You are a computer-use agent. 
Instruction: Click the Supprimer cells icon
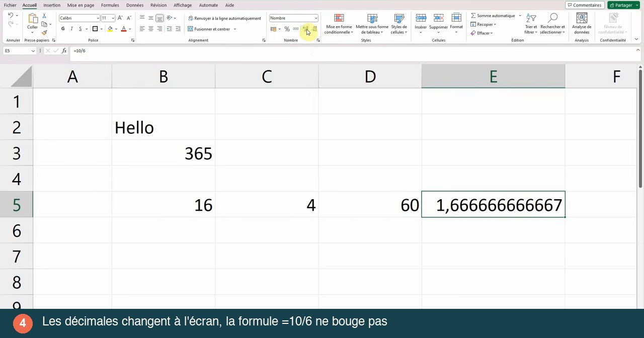438,19
